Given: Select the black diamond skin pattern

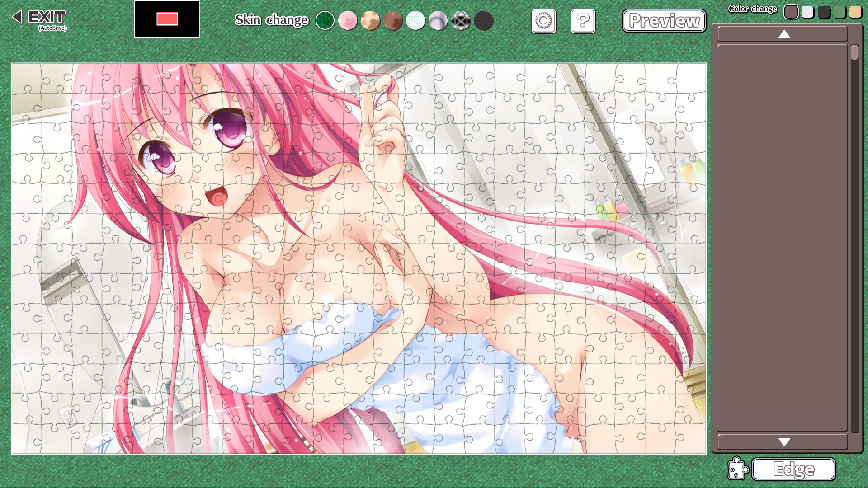Looking at the screenshot, I should 461,21.
